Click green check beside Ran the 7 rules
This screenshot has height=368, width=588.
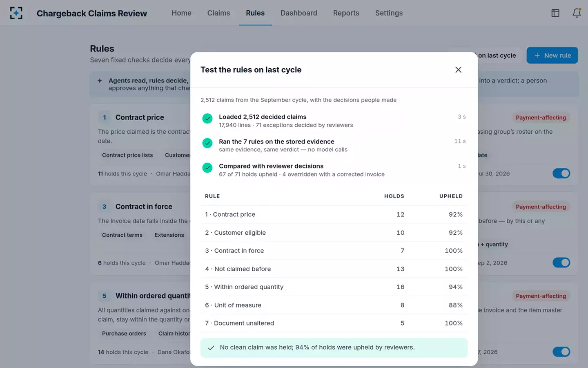pos(207,143)
